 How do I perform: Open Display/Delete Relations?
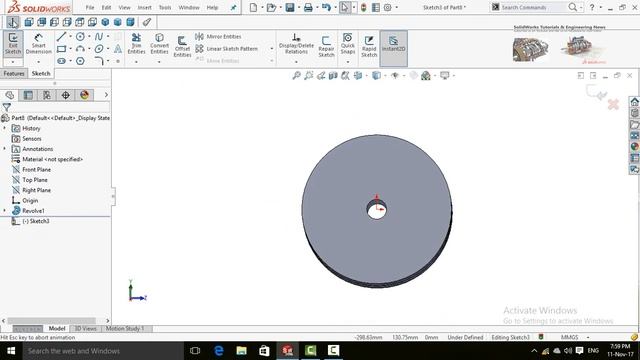tap(296, 44)
